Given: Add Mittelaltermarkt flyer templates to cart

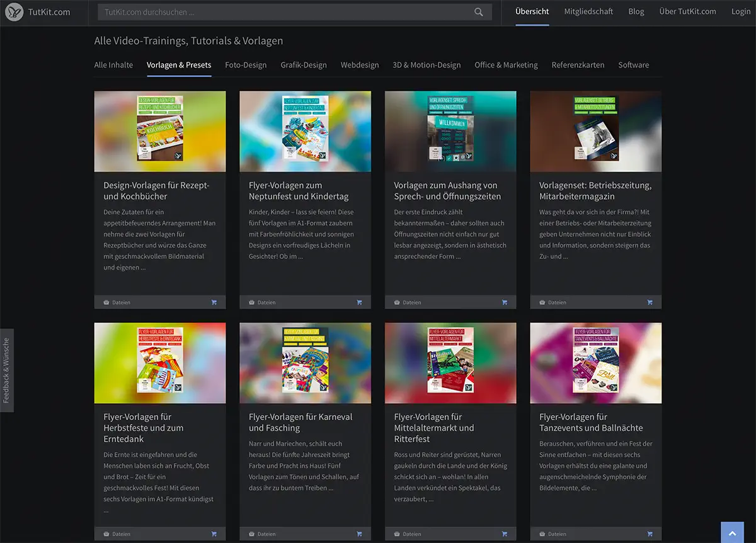Looking at the screenshot, I should (505, 534).
